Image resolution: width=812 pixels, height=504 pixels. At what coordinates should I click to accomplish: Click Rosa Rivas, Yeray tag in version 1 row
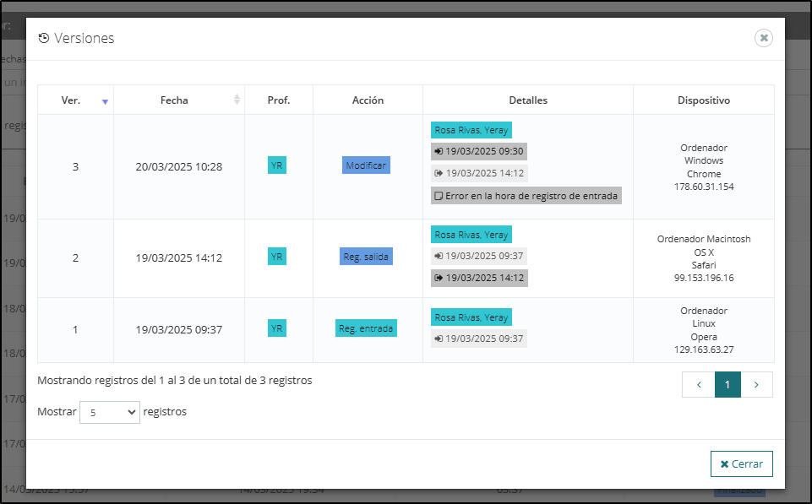point(471,317)
